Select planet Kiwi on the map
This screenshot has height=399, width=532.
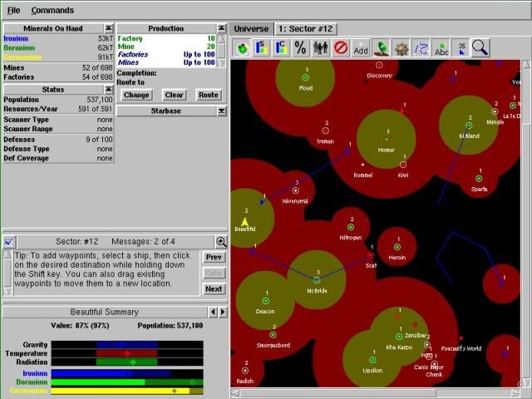[x=403, y=165]
